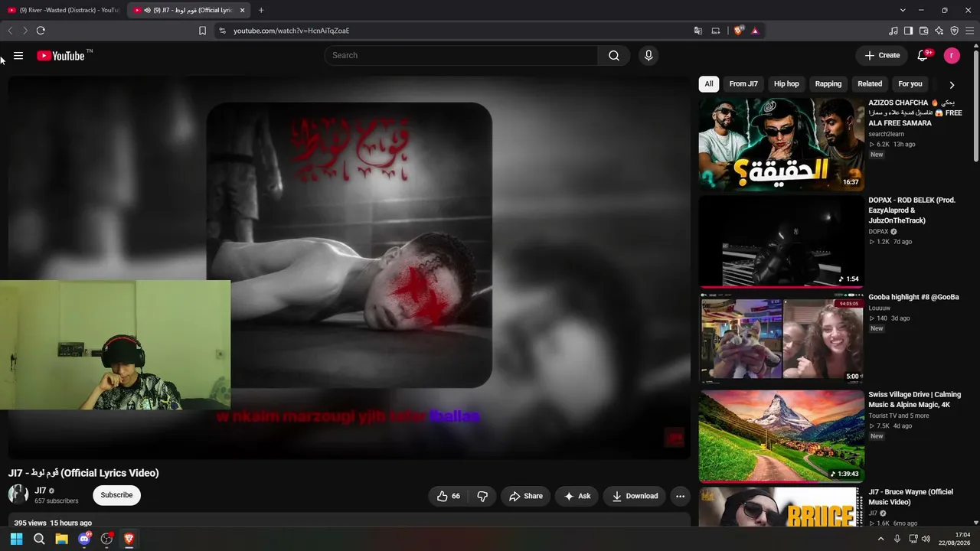Select the JI7 Official Lyrics Video tab
Image resolution: width=980 pixels, height=551 pixels.
point(189,10)
